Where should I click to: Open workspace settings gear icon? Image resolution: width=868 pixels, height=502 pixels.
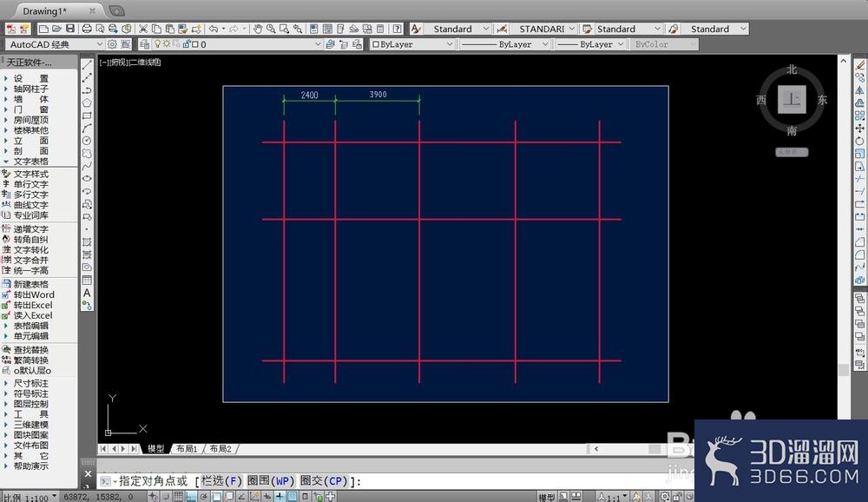click(112, 44)
